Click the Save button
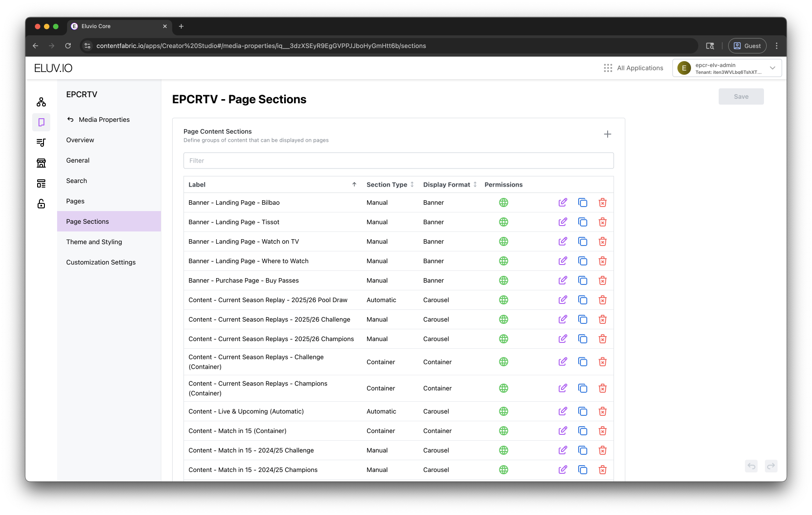The image size is (812, 515). coord(741,96)
